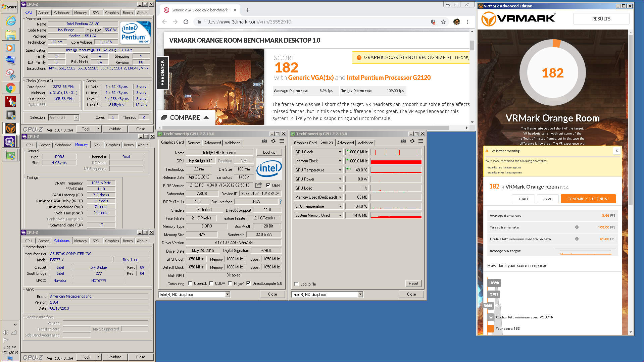Screen dimensions: 644x362
Task: Switch to Chrome in the taskbar
Action: [x=11, y=88]
